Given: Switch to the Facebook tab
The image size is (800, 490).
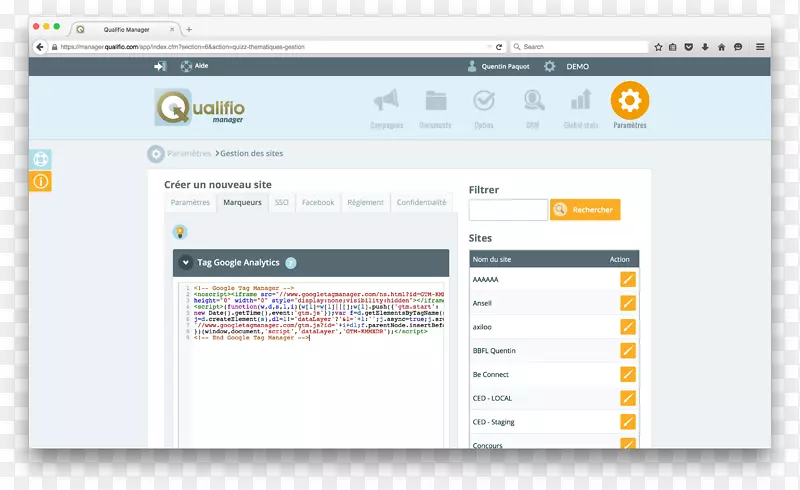Looking at the screenshot, I should pos(318,203).
